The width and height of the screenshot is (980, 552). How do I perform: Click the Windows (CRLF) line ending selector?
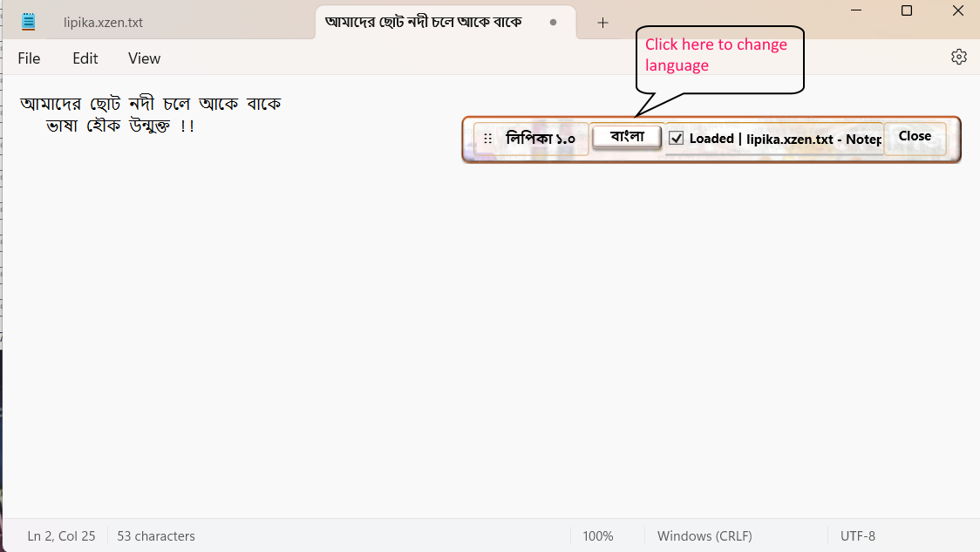click(704, 536)
